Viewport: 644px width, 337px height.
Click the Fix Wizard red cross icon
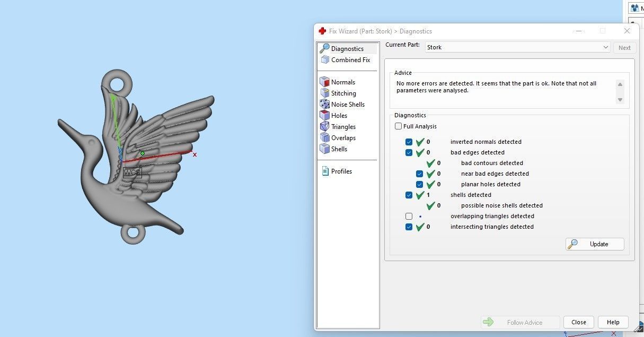click(322, 31)
